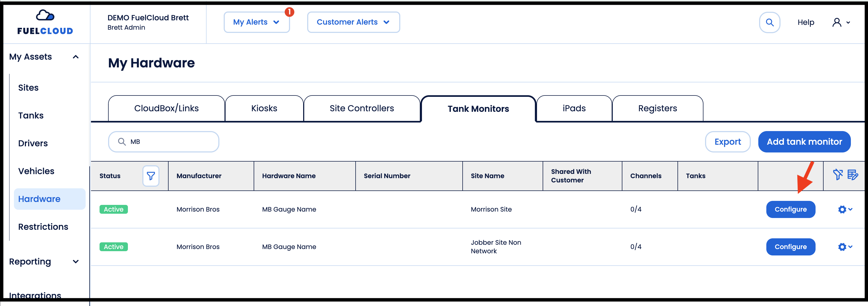
Task: Switch to the Site Controllers tab
Action: tap(362, 108)
